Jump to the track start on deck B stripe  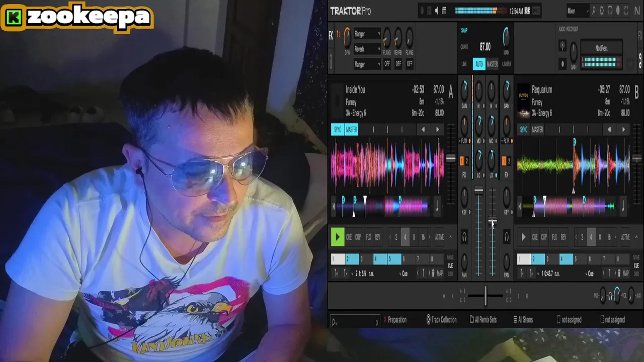tap(520, 206)
